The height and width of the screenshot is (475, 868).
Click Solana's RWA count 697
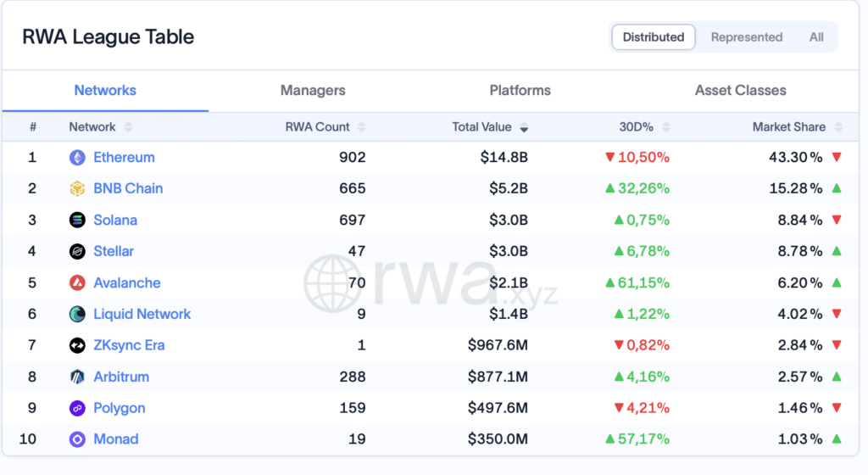pyautogui.click(x=352, y=221)
